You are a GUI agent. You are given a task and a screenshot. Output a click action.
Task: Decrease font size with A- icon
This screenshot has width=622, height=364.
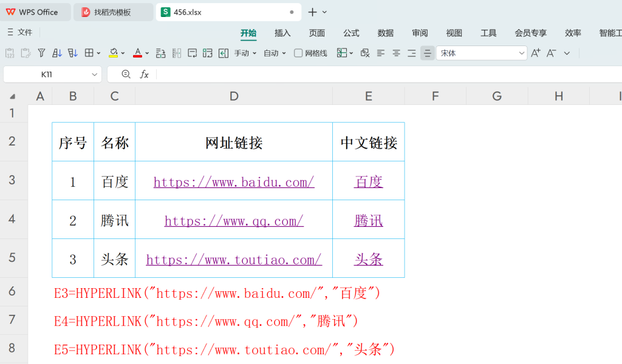552,53
